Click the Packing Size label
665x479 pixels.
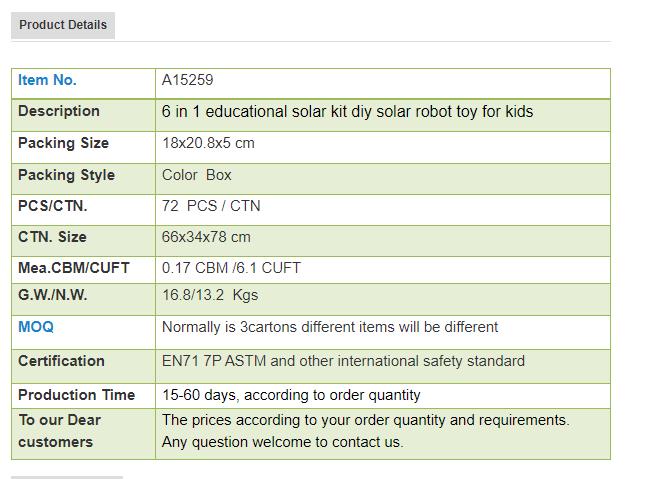coord(64,143)
